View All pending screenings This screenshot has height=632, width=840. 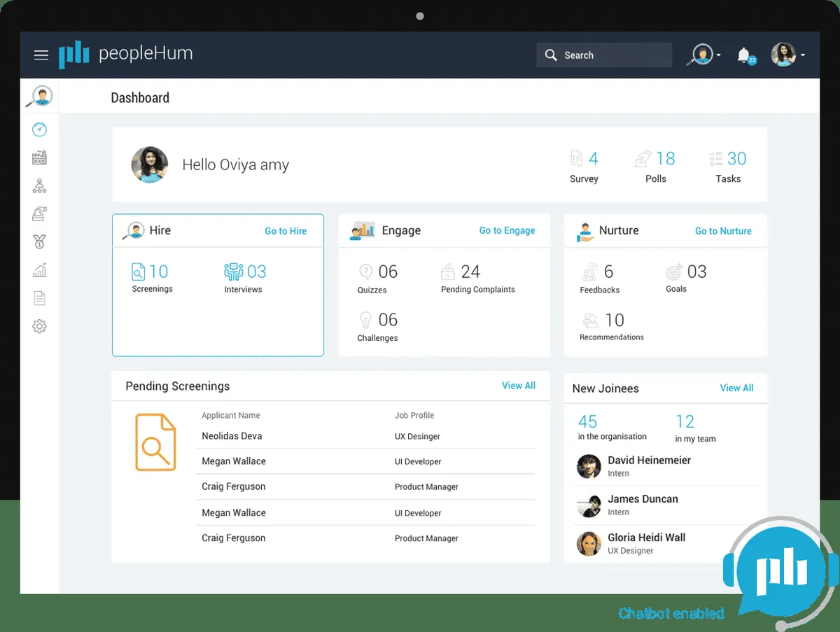pyautogui.click(x=519, y=386)
